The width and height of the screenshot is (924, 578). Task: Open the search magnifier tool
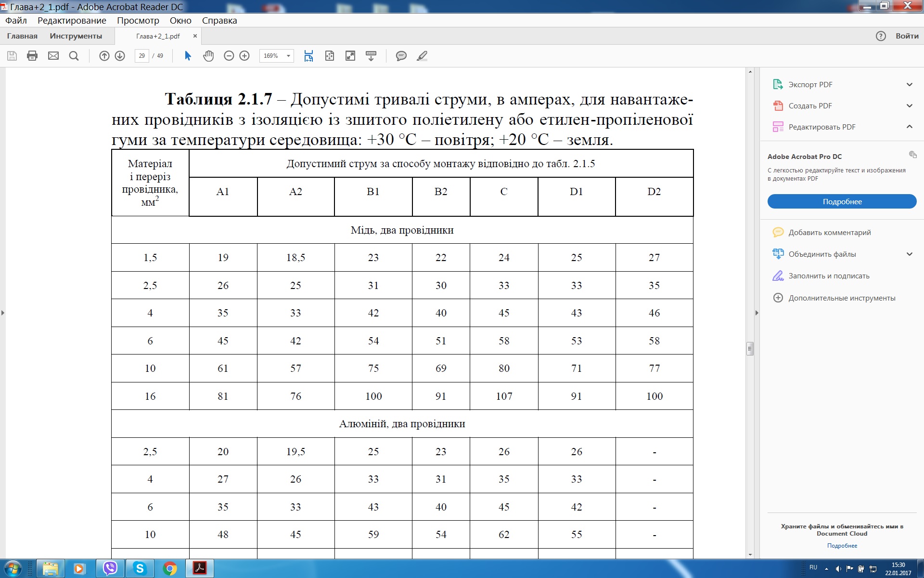pos(74,56)
